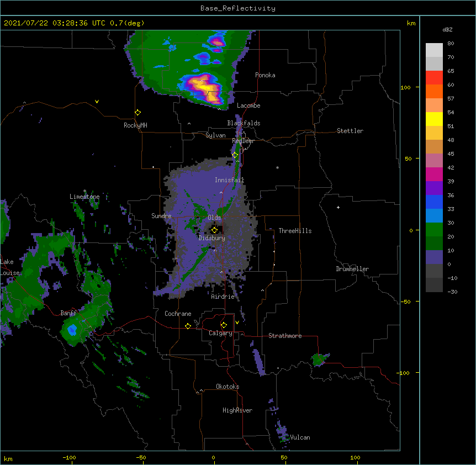The width and height of the screenshot is (476, 465).
Task: Click the km unit label at bottom left
Action: click(x=8, y=459)
